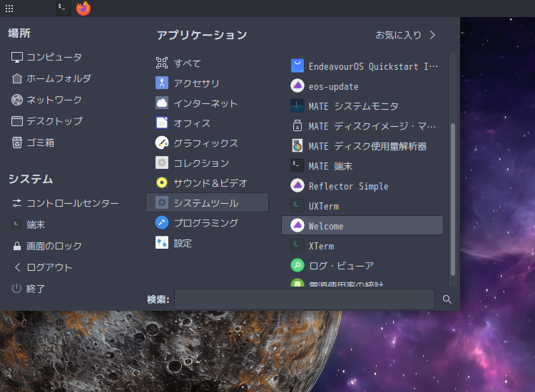
Task: Click the application list scrollbar
Action: pyautogui.click(x=453, y=199)
